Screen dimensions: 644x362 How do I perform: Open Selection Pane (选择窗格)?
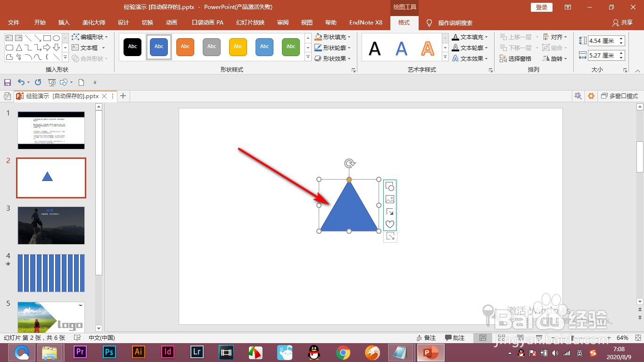(515, 58)
